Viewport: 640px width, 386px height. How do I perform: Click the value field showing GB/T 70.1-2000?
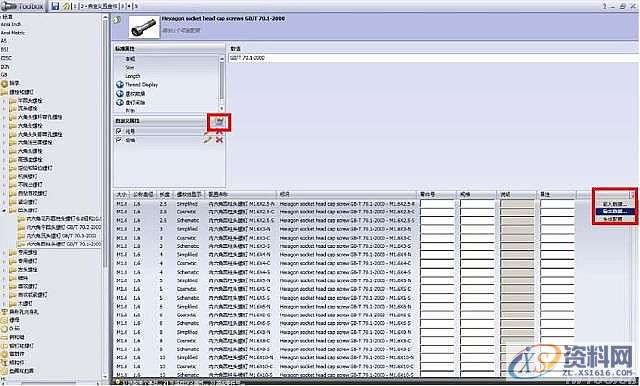point(433,58)
